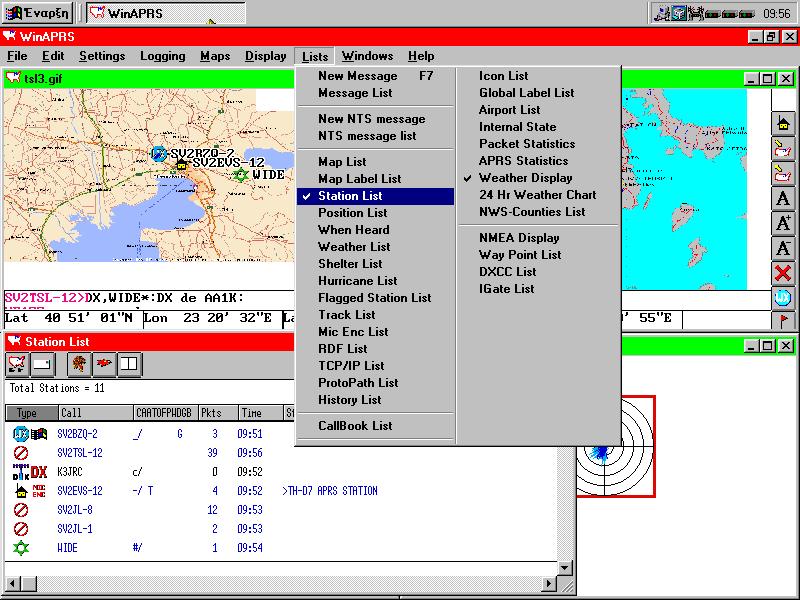Viewport: 800px width, 600px height.
Task: Click the Pkts column header
Action: click(218, 413)
